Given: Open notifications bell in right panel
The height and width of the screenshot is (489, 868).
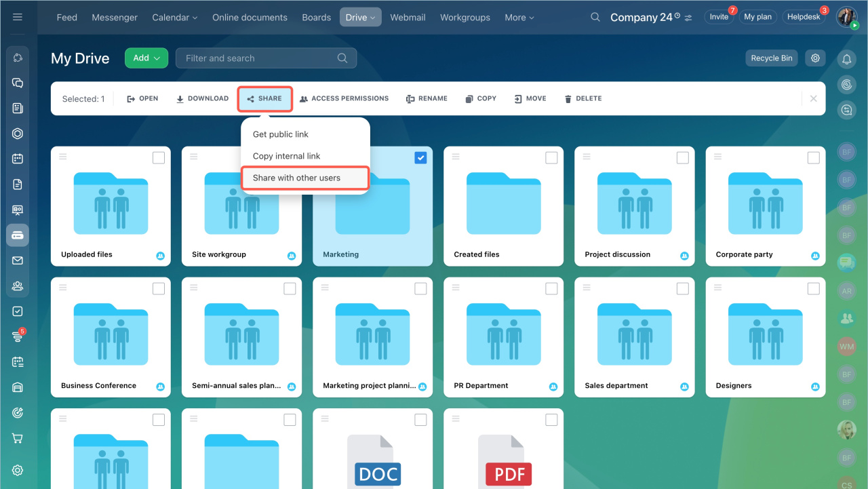Looking at the screenshot, I should point(846,60).
